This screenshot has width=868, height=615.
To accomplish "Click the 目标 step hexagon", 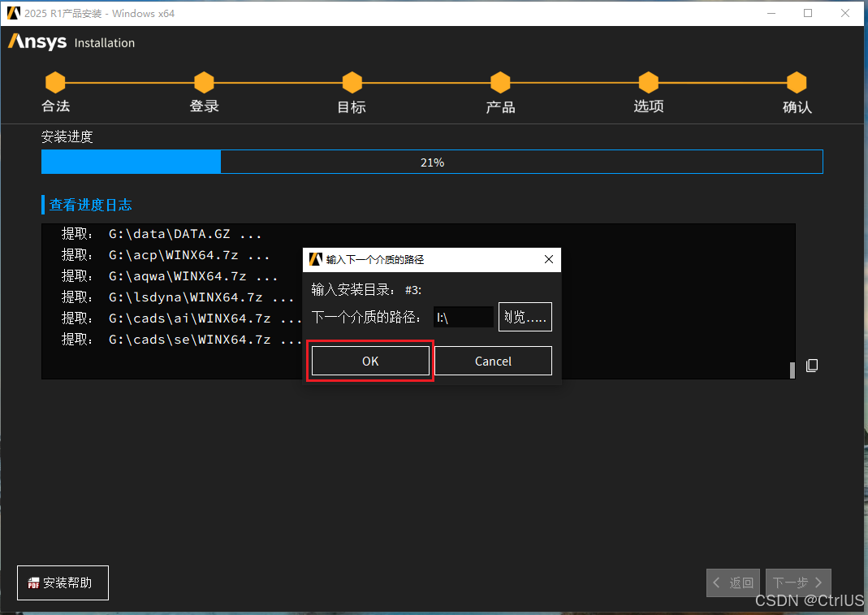I will tap(352, 83).
